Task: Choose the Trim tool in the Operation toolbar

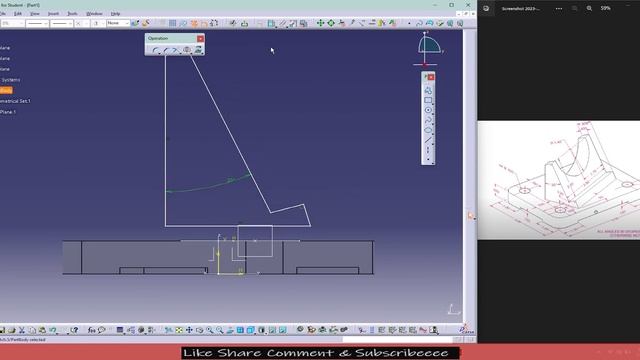Action: click(176, 50)
